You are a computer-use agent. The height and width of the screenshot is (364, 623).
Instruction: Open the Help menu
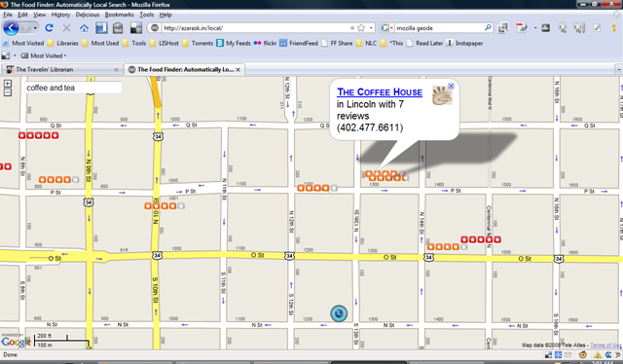click(165, 15)
